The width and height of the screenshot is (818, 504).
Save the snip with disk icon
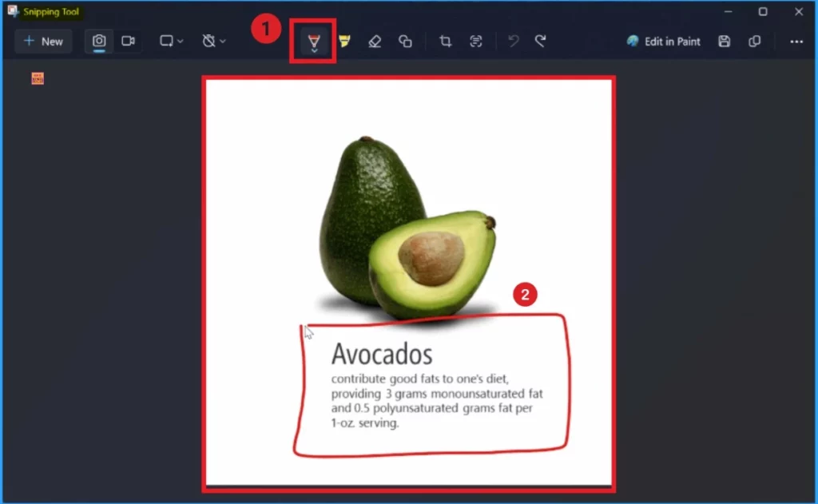[x=724, y=42]
